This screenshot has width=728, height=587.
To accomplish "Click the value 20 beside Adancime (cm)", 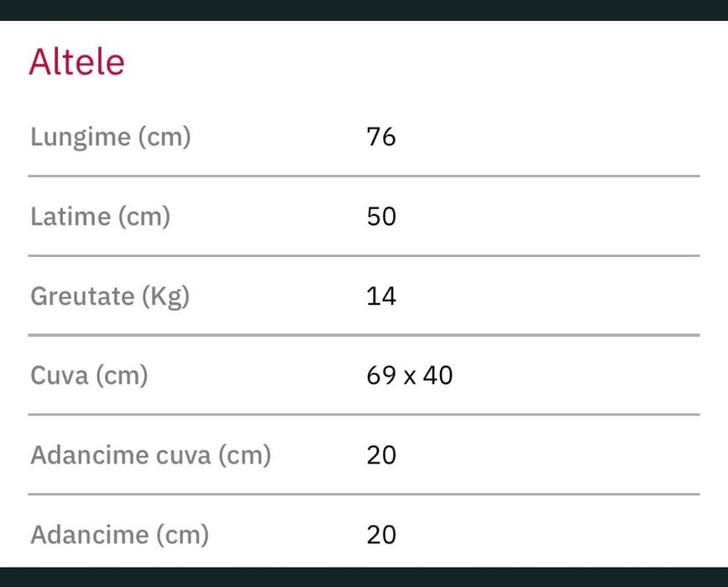I will [381, 535].
